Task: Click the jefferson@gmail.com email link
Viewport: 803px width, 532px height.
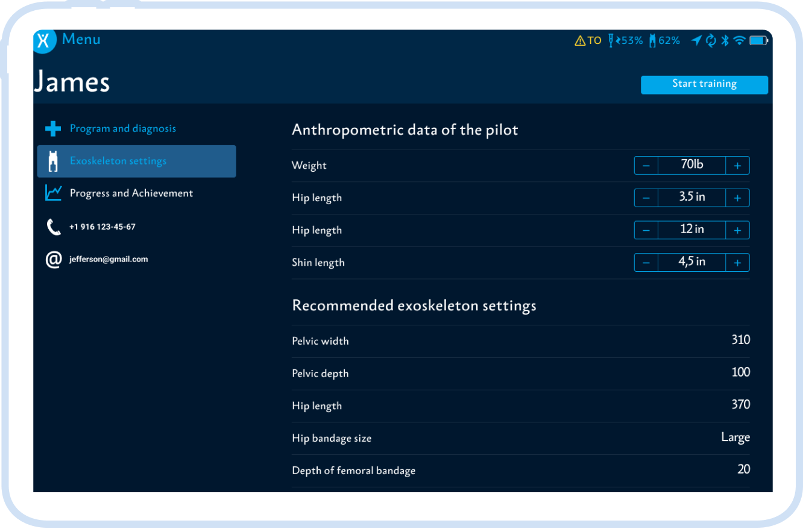Action: tap(109, 260)
